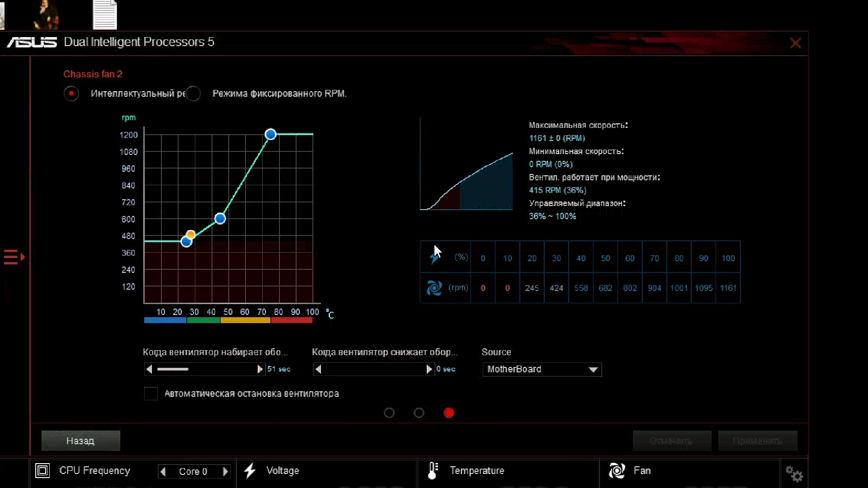
Task: Expand the left side menu arrow
Action: coord(14,257)
